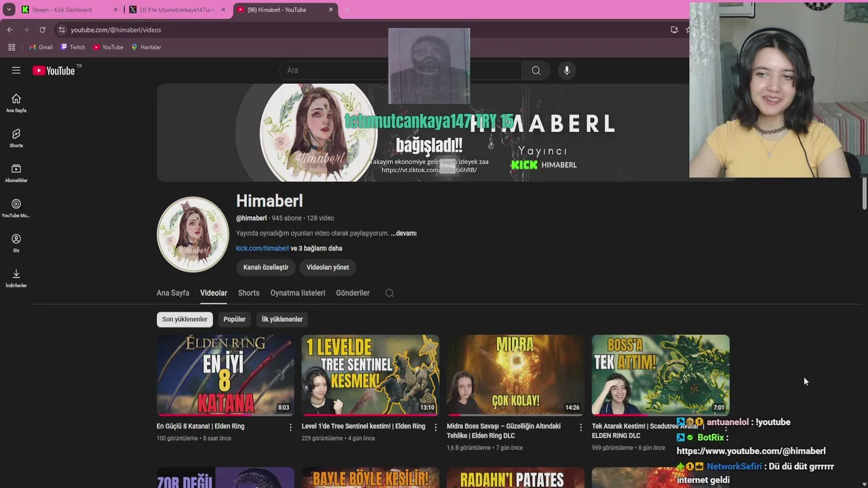
Task: Open En Güçlü 8 Katana video title
Action: coord(201,426)
